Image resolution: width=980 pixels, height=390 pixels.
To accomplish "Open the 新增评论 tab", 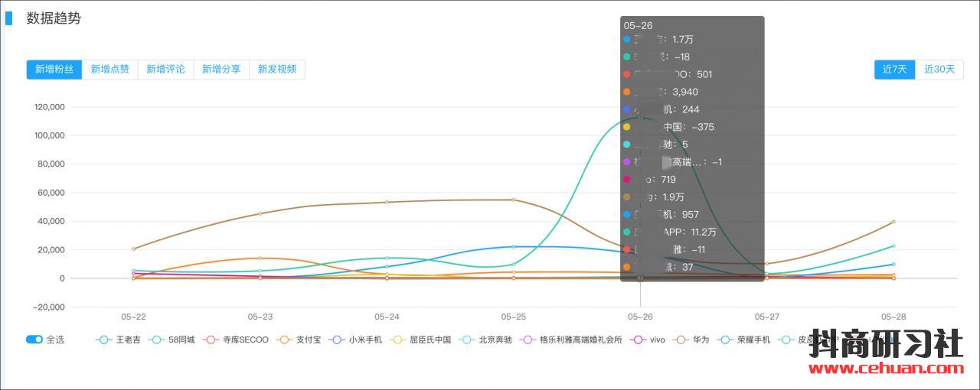I will pos(165,70).
